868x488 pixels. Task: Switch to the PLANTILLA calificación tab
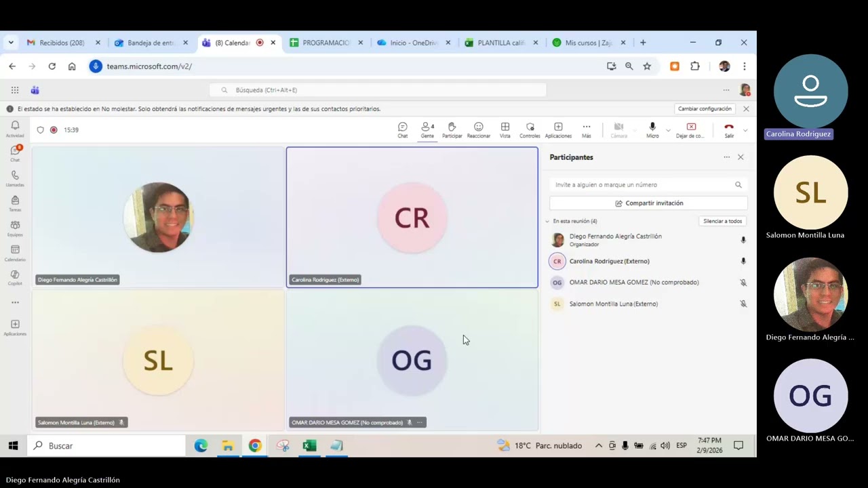(x=501, y=43)
